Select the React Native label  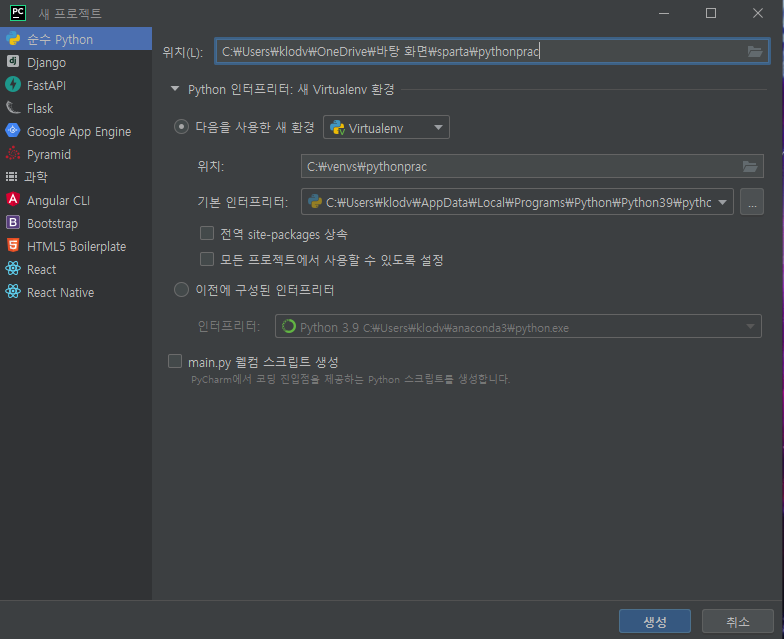coord(60,292)
